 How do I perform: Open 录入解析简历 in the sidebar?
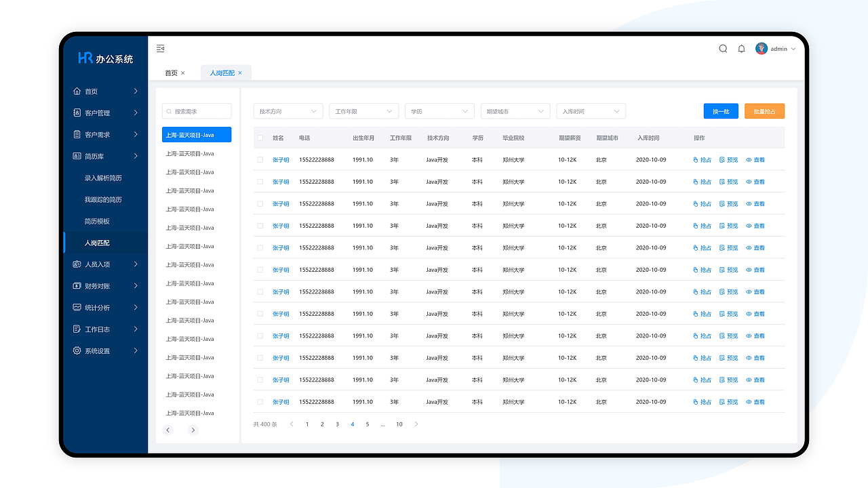(103, 178)
